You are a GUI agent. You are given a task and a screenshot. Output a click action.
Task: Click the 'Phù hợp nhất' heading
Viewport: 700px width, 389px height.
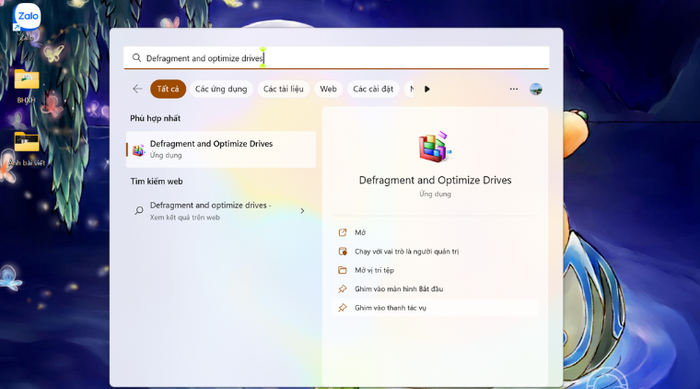[x=155, y=118]
